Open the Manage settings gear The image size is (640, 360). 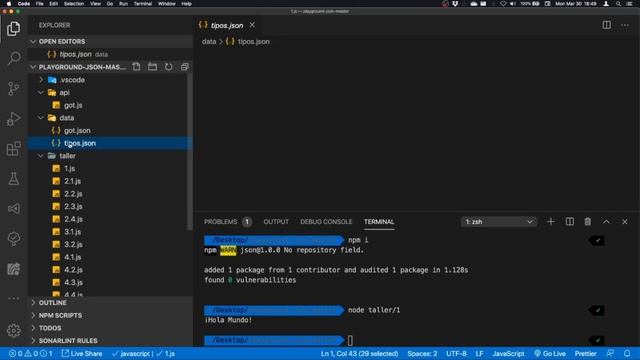click(13, 330)
